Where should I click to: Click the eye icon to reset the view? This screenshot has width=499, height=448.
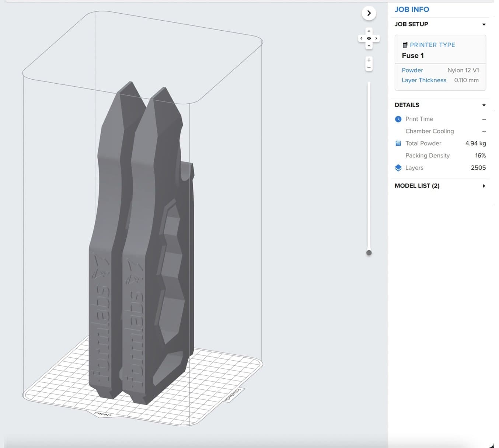[369, 38]
